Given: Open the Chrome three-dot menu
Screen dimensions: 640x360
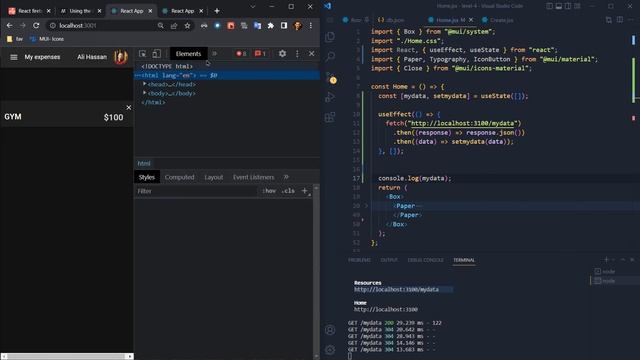Looking at the screenshot, I should (311, 25).
